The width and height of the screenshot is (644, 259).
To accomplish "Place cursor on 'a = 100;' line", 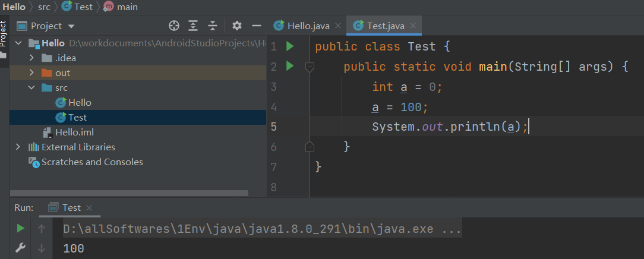I will pyautogui.click(x=400, y=107).
